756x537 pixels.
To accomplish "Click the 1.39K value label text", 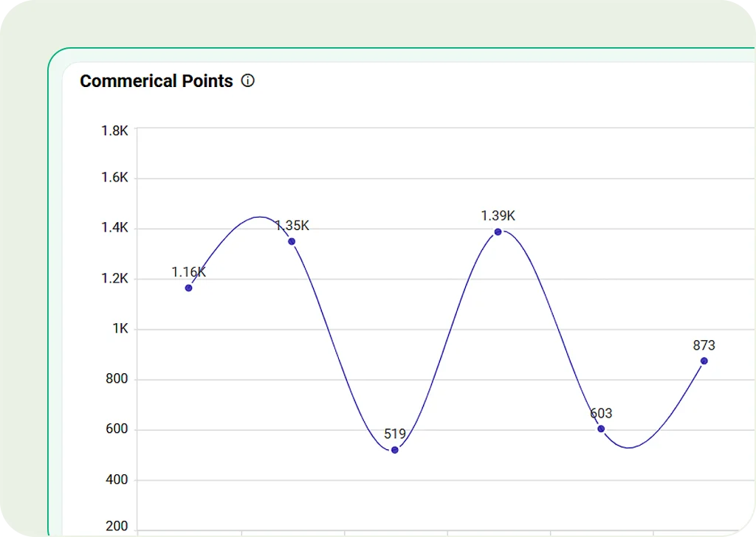I will [x=498, y=216].
